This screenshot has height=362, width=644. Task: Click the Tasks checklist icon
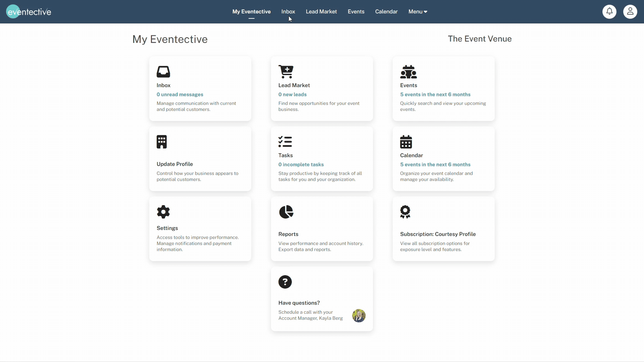[x=285, y=142]
